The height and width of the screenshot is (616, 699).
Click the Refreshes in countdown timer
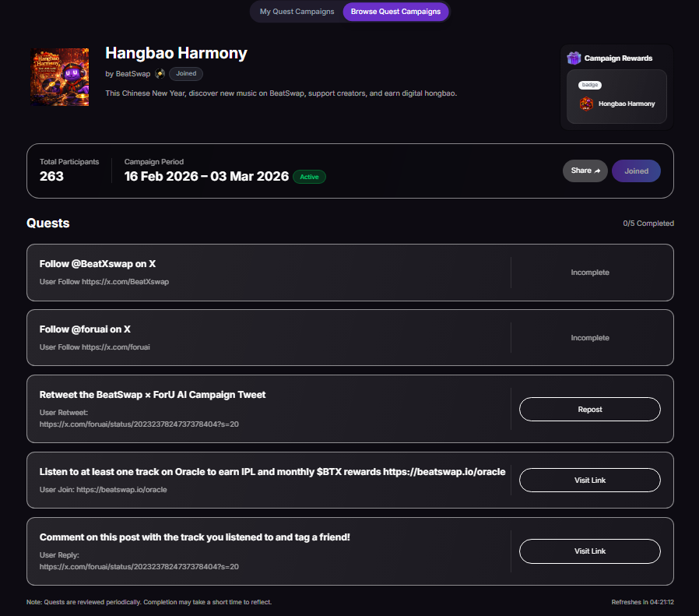pyautogui.click(x=642, y=602)
